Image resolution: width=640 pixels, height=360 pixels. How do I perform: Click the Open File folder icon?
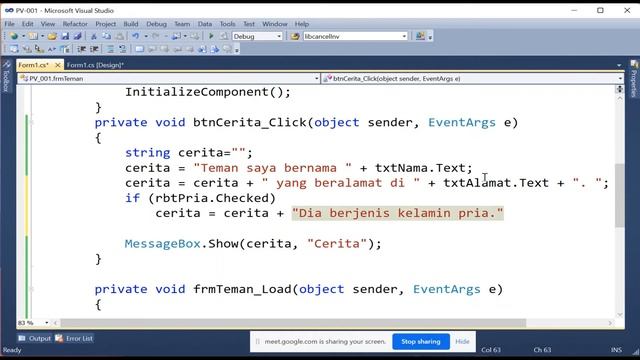click(52, 36)
